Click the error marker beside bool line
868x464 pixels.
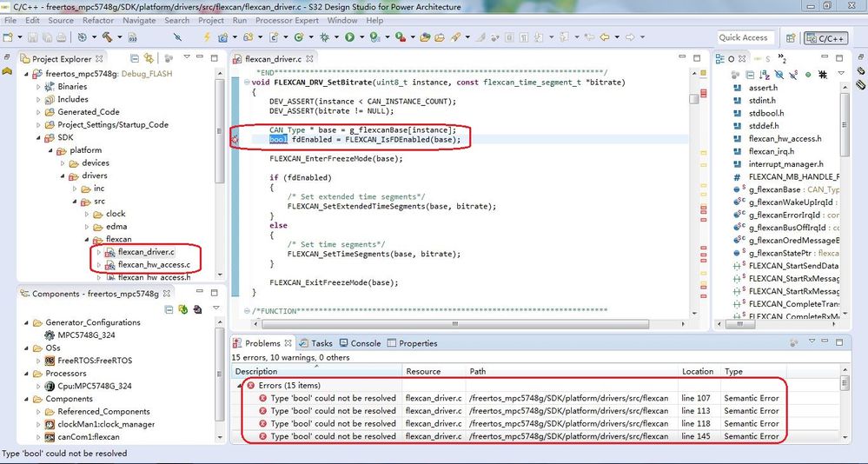(x=235, y=140)
